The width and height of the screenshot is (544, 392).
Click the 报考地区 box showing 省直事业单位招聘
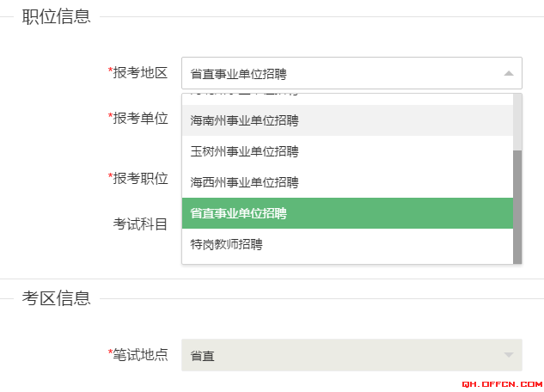pyautogui.click(x=351, y=73)
